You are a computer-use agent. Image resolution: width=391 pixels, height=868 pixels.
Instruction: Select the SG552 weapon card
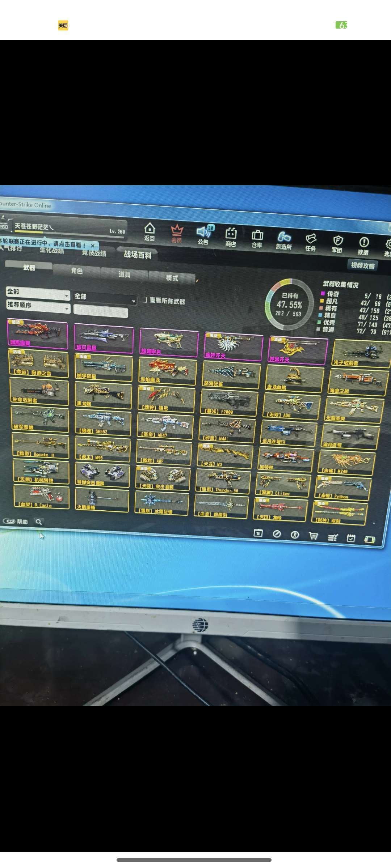(x=103, y=422)
